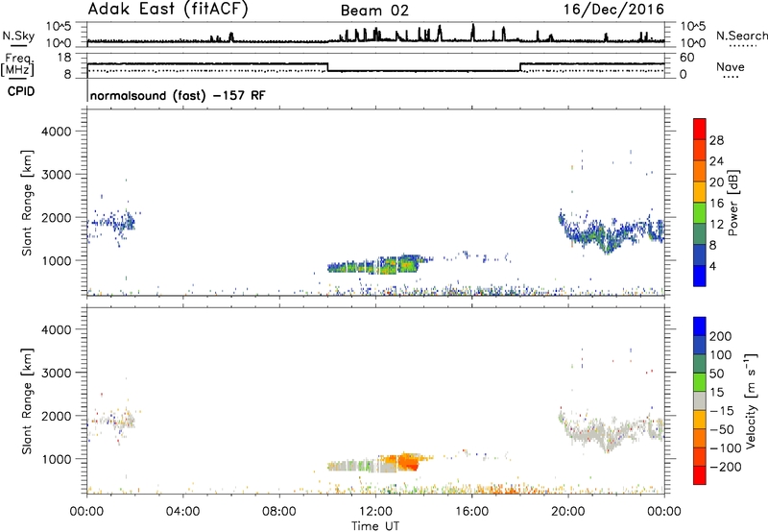Screen dimensions: 768x532
Task: Click the '04:00' time tick label
Action: tap(183, 512)
